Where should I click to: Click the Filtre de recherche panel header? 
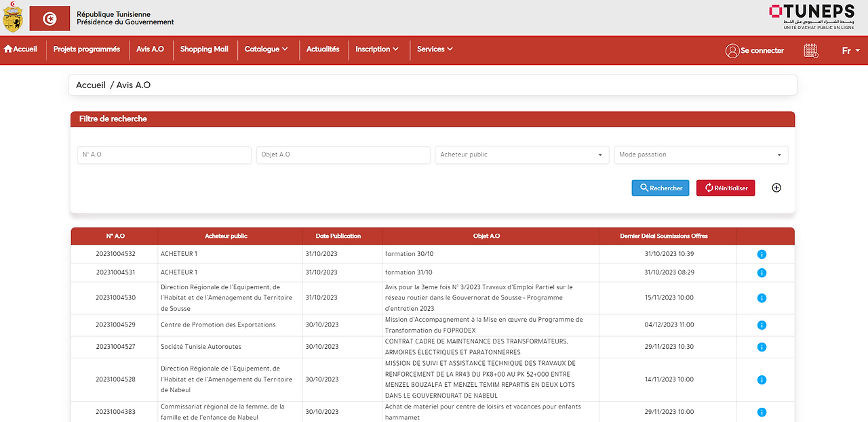(x=433, y=119)
